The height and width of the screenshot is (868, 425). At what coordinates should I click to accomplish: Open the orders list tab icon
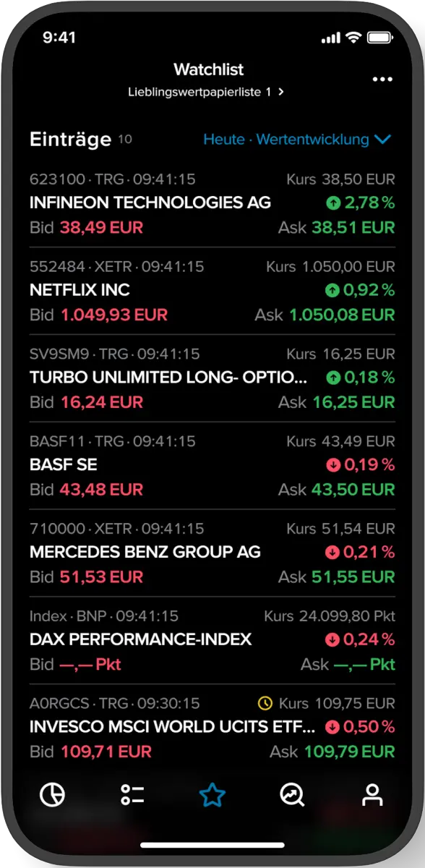click(x=132, y=796)
